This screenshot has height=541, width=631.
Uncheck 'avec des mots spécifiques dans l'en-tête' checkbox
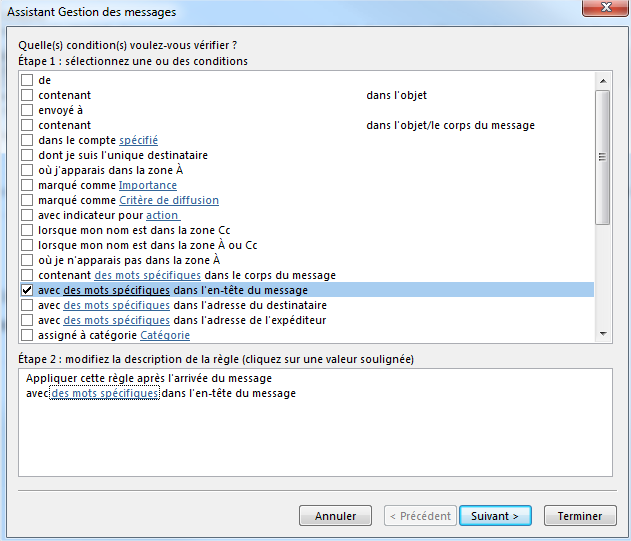coord(27,290)
